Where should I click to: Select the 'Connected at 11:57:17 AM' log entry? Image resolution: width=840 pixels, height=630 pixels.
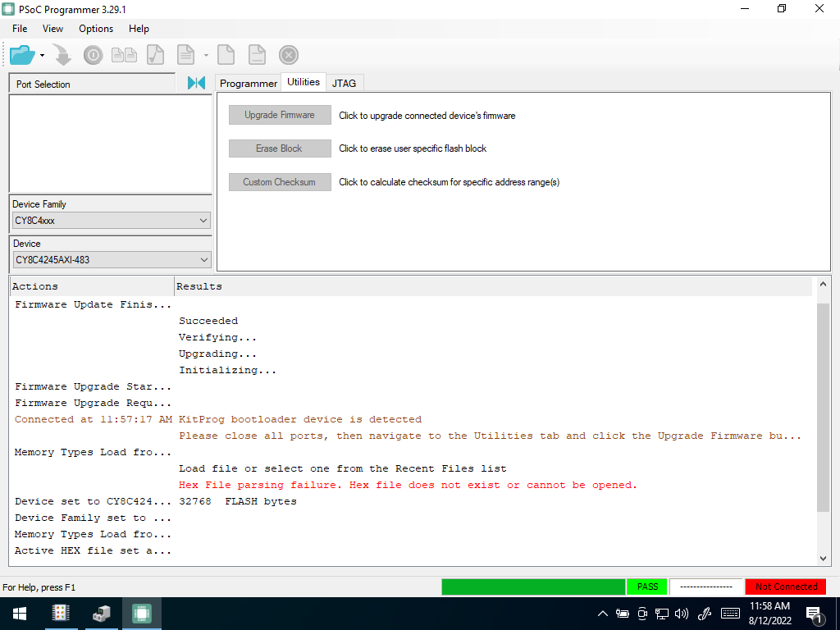tap(94, 419)
